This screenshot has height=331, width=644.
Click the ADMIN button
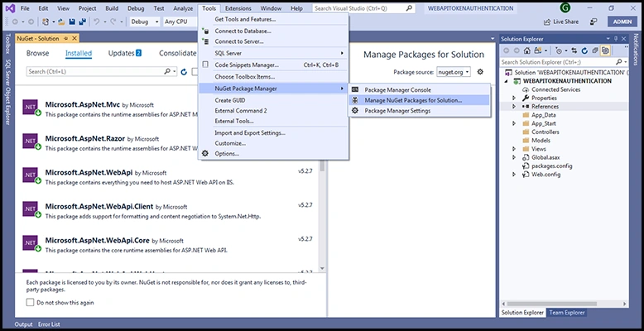click(622, 22)
